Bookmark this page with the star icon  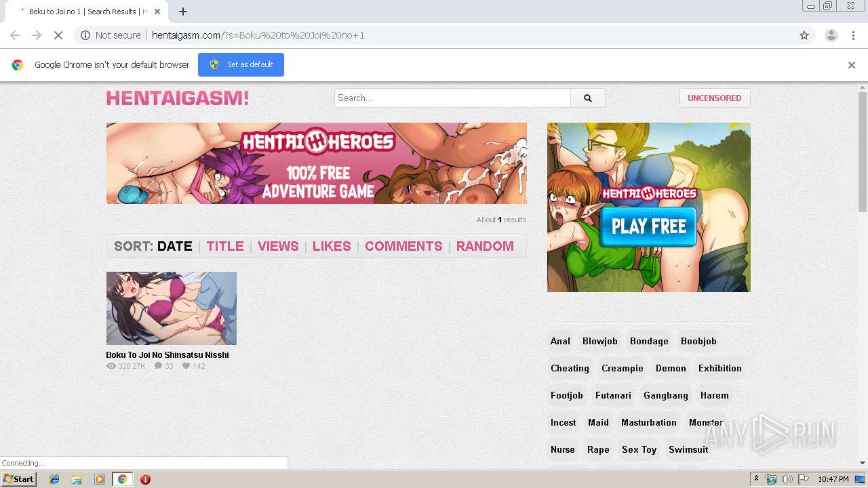tap(804, 35)
